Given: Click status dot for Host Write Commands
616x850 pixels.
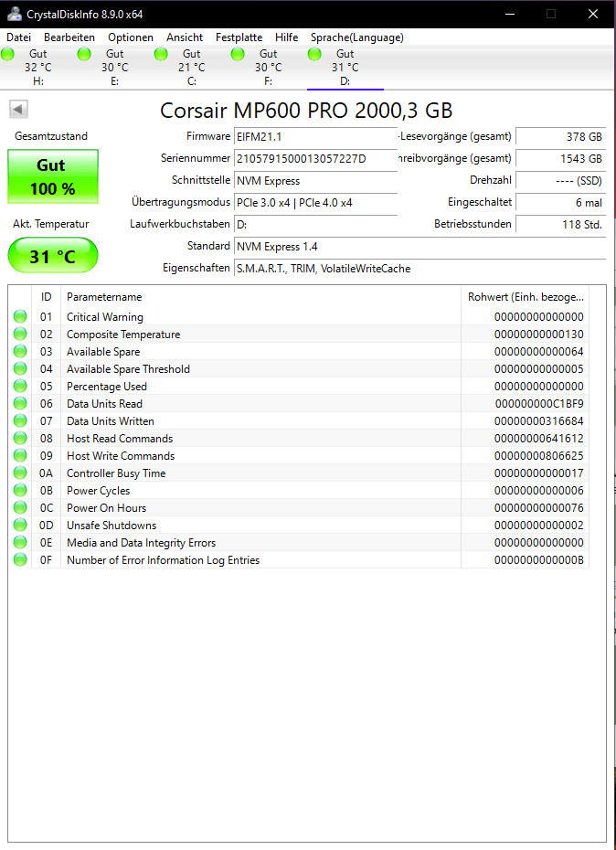Looking at the screenshot, I should point(20,455).
